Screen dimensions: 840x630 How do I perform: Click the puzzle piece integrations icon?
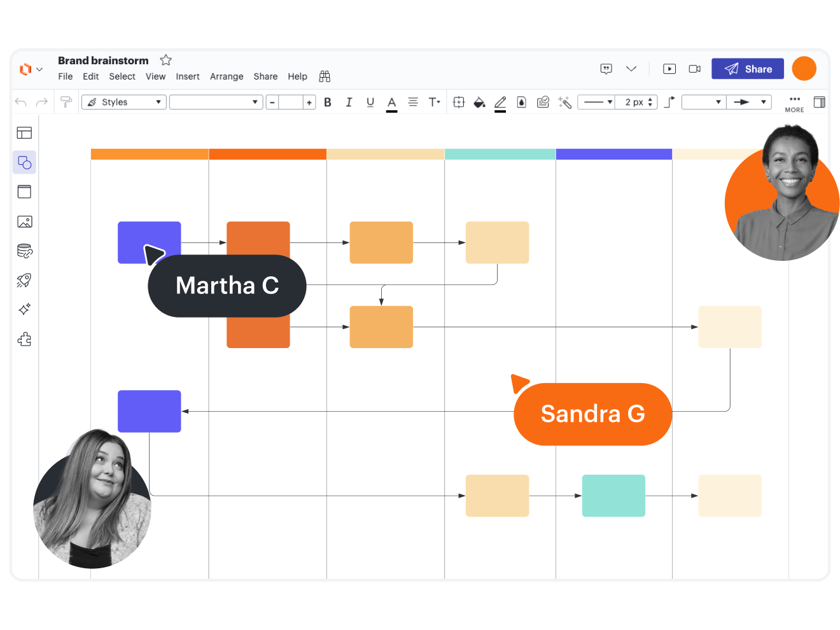[x=24, y=339]
